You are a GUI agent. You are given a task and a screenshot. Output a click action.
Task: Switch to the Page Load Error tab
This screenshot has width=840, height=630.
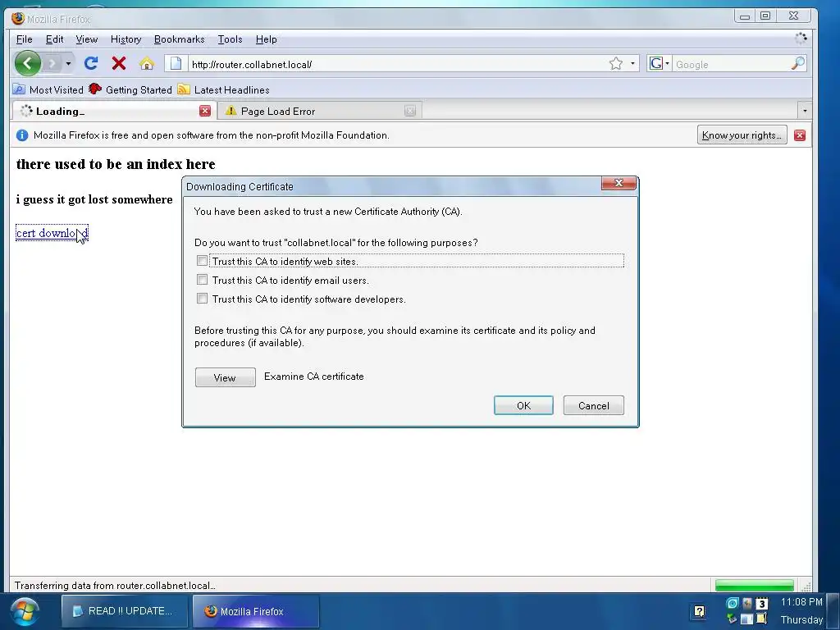pyautogui.click(x=319, y=111)
